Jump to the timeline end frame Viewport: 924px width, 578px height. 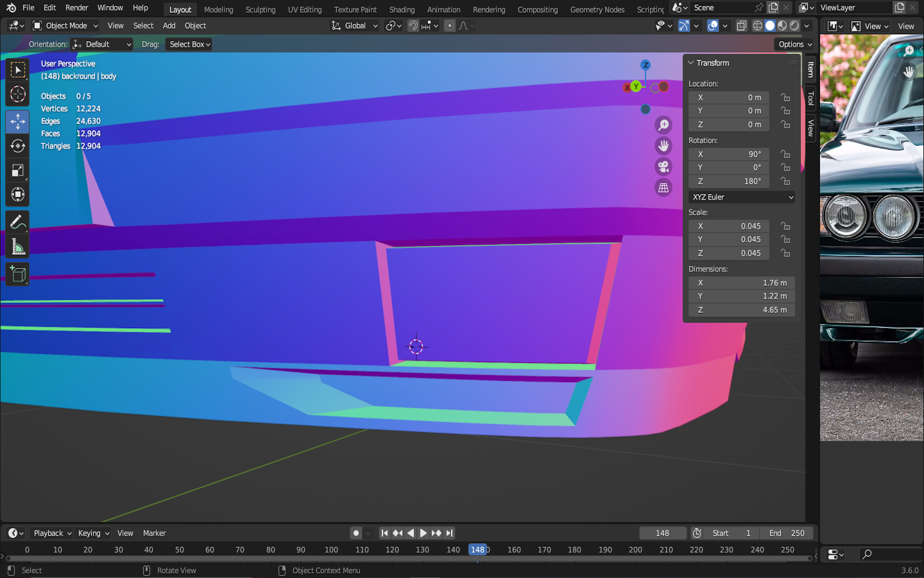450,533
